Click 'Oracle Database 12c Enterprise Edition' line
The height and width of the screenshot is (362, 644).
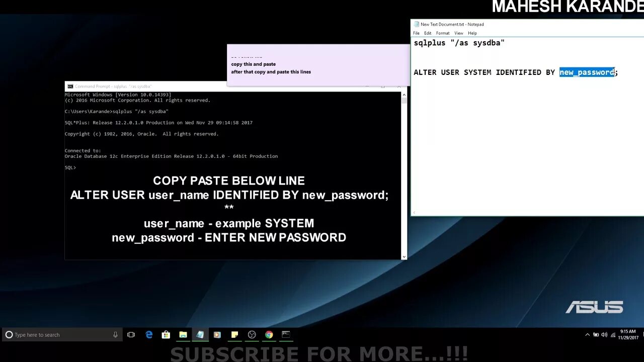[x=171, y=156]
